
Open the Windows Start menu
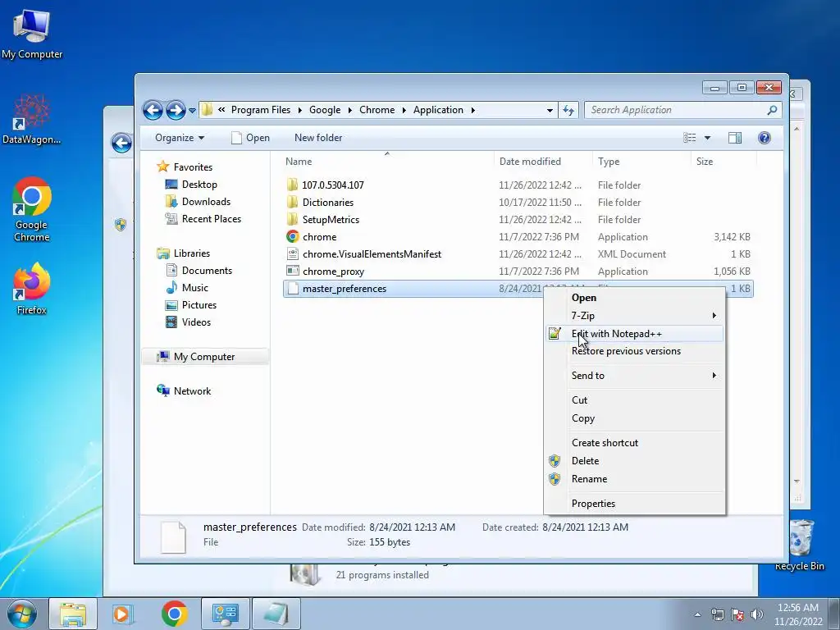click(x=21, y=614)
